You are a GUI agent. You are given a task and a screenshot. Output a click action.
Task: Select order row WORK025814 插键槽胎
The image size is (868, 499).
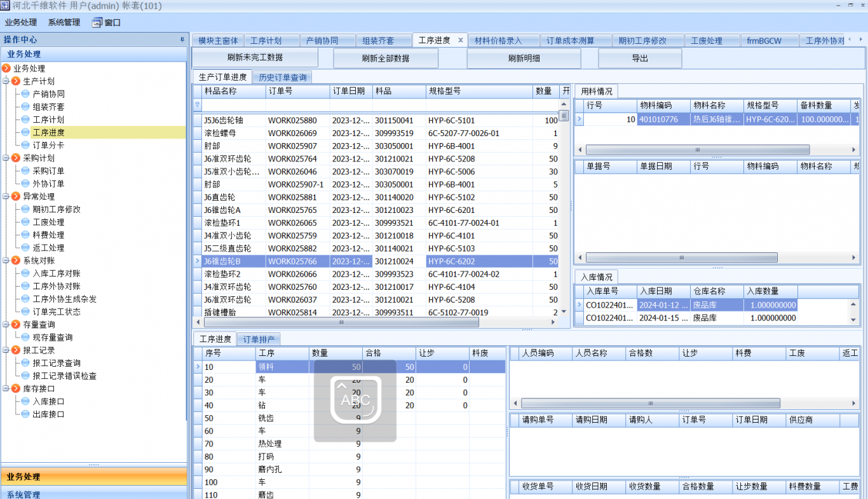376,312
